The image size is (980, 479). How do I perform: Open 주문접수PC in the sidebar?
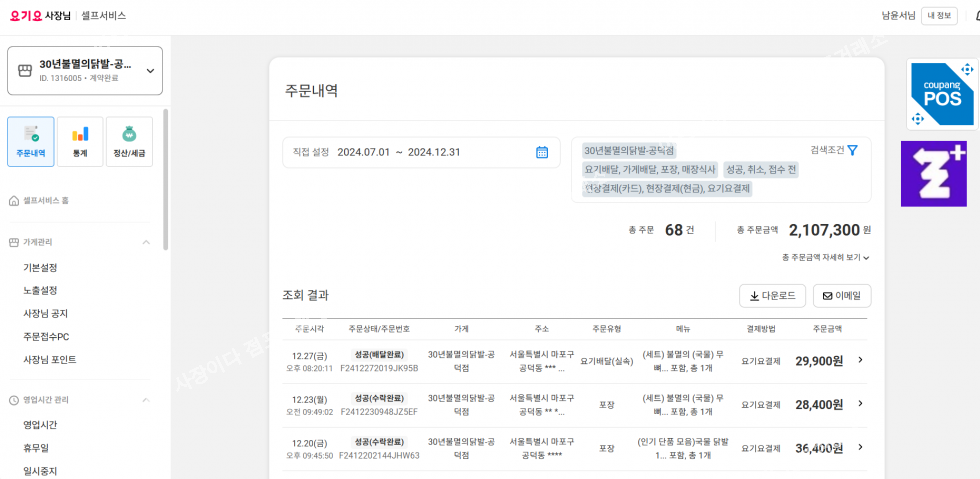click(46, 336)
